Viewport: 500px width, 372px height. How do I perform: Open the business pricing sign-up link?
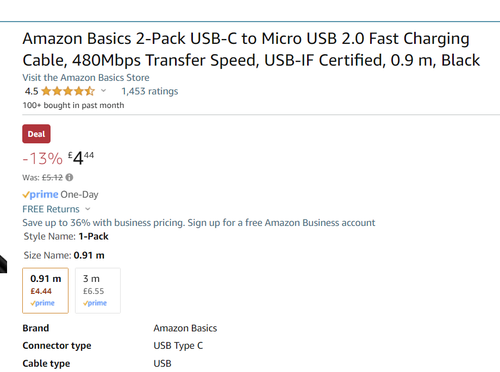point(199,223)
